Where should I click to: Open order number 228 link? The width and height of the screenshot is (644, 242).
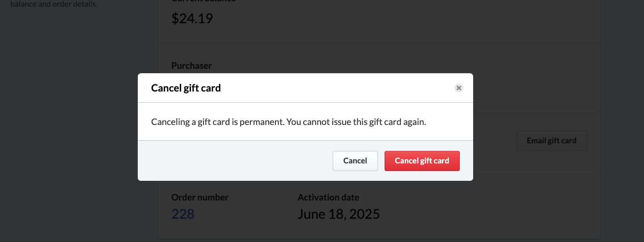[183, 214]
